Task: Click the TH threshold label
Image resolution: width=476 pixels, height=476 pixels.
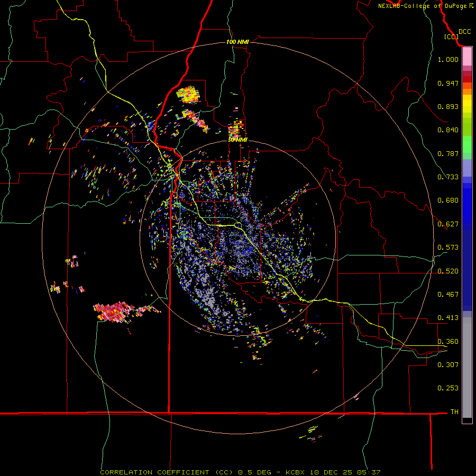Action: pyautogui.click(x=454, y=412)
